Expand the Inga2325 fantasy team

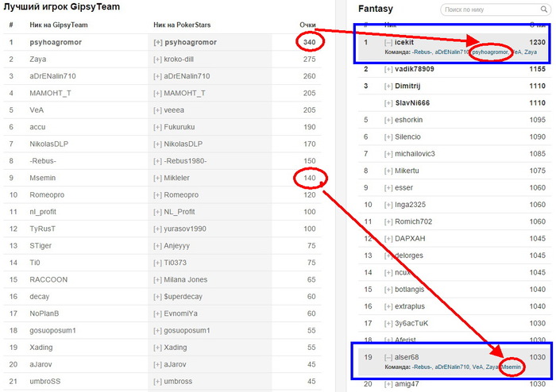(x=388, y=205)
